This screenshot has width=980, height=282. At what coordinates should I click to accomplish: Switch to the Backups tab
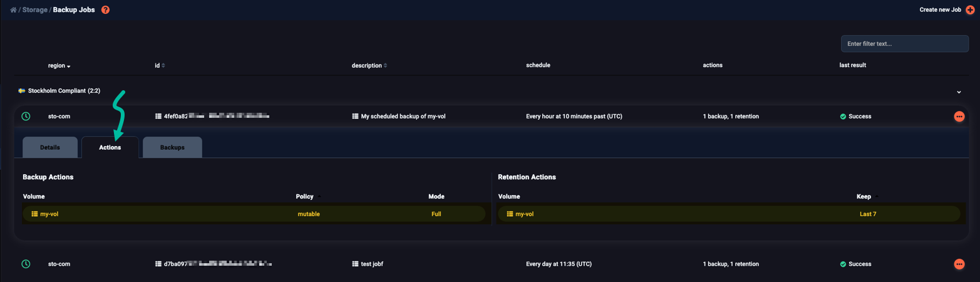172,147
